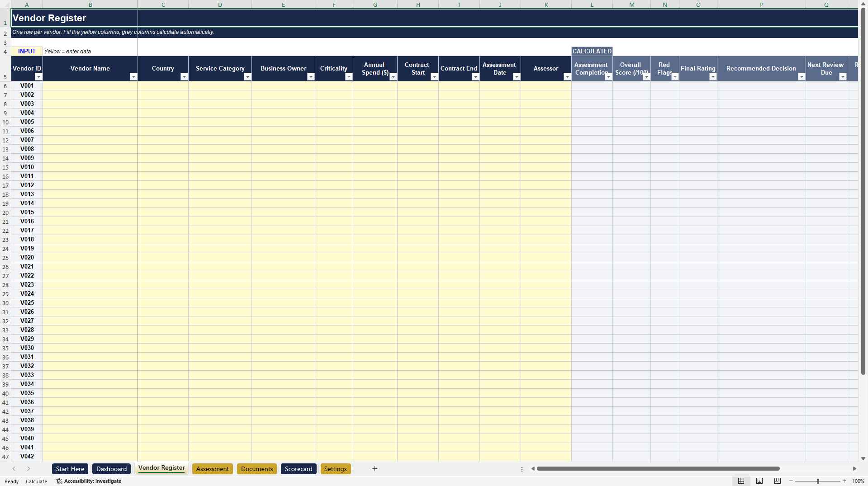Open Contract Start filter dropdown
The height and width of the screenshot is (486, 868).
pyautogui.click(x=434, y=77)
